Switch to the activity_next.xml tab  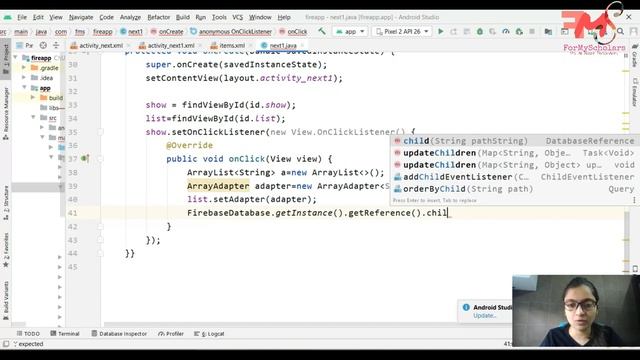100,45
